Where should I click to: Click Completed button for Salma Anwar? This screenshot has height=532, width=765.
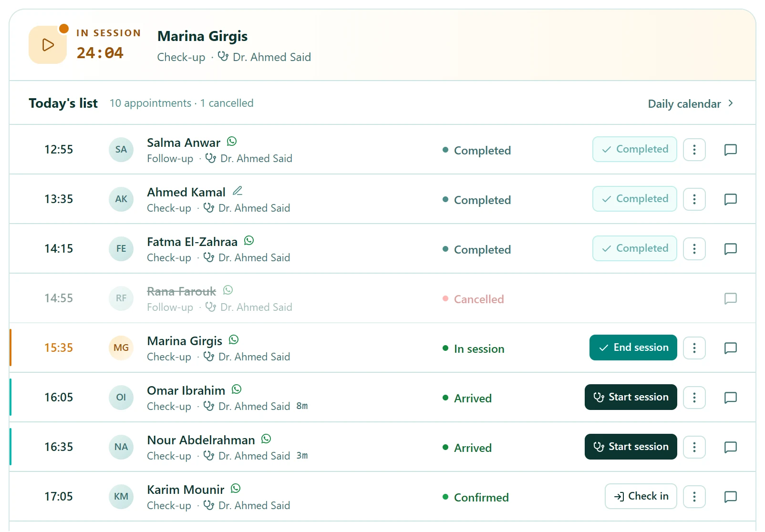[x=634, y=149]
